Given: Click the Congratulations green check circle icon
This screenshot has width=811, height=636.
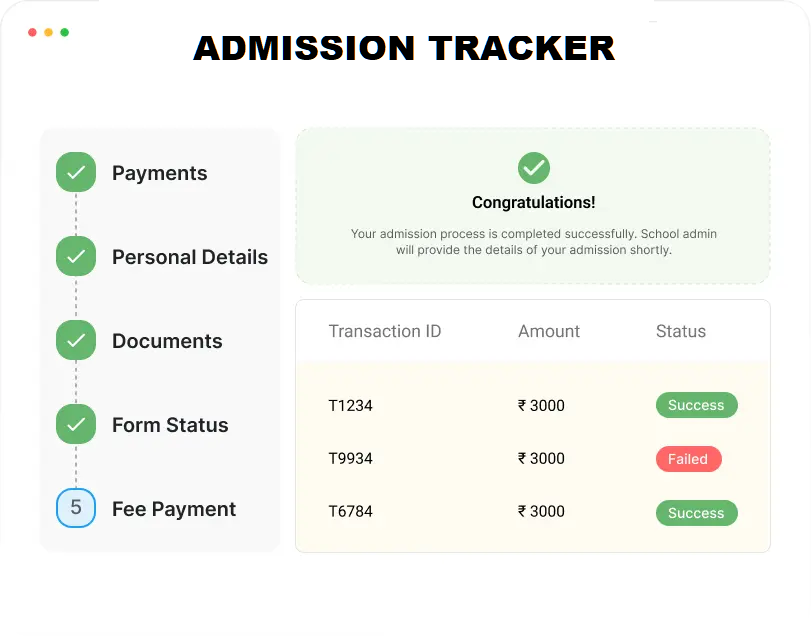Looking at the screenshot, I should (533, 168).
